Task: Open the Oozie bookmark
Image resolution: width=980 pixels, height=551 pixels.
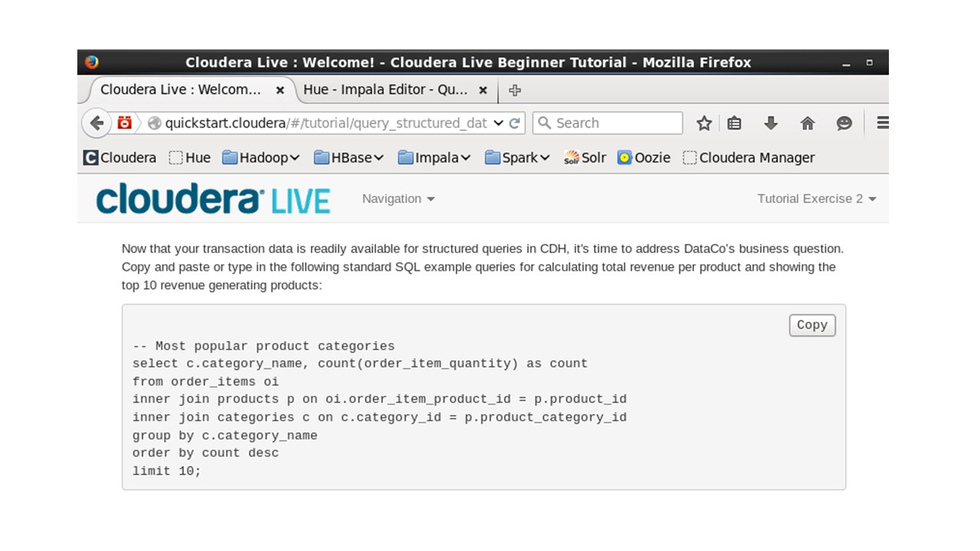Action: coord(644,158)
